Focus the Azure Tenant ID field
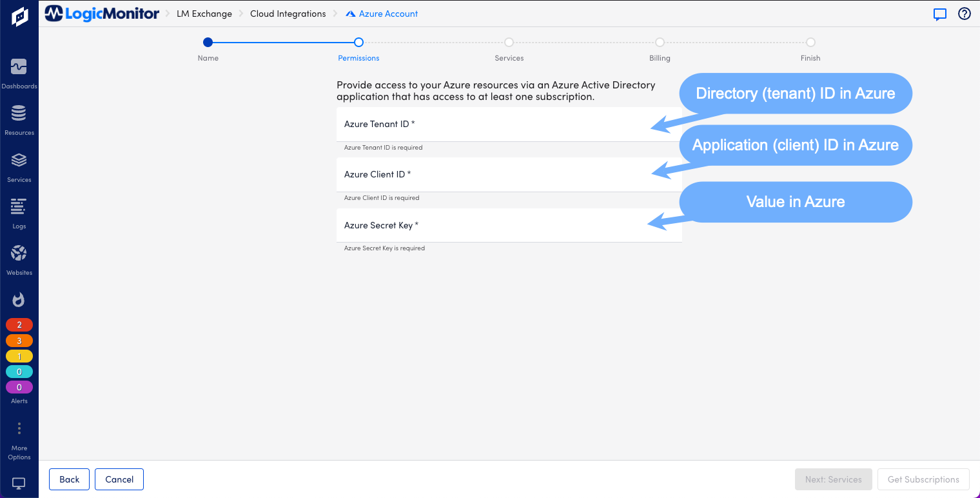980x498 pixels. click(509, 124)
